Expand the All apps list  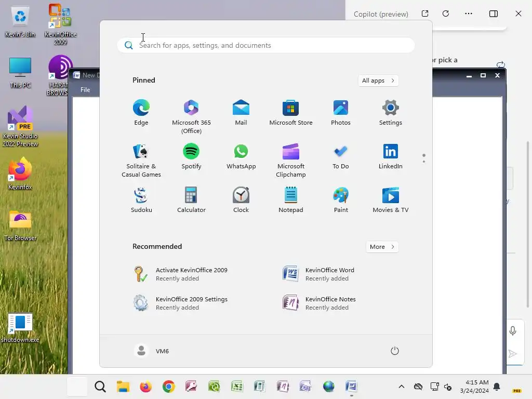[x=378, y=81]
